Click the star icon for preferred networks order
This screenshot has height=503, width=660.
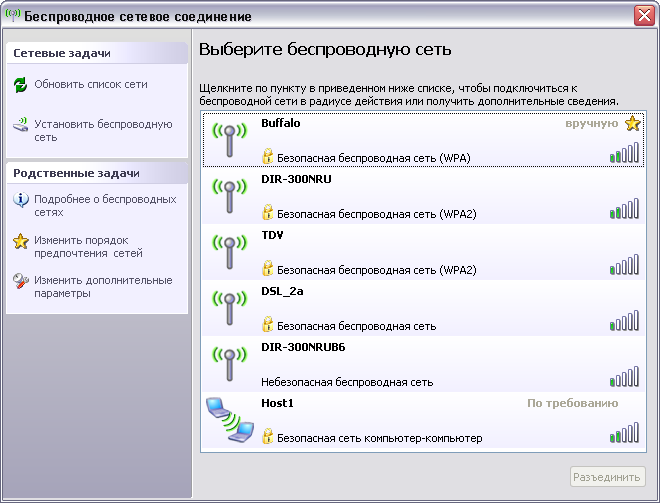pos(21,241)
